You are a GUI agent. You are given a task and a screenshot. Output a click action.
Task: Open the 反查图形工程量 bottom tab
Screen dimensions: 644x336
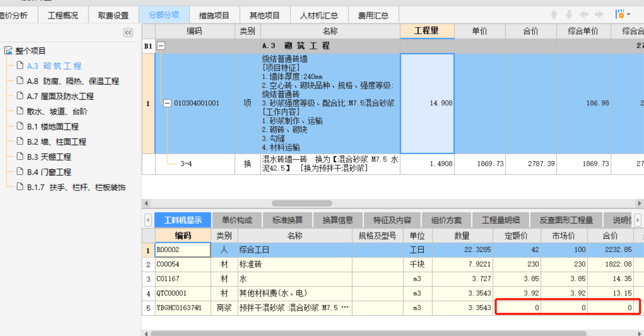click(566, 220)
